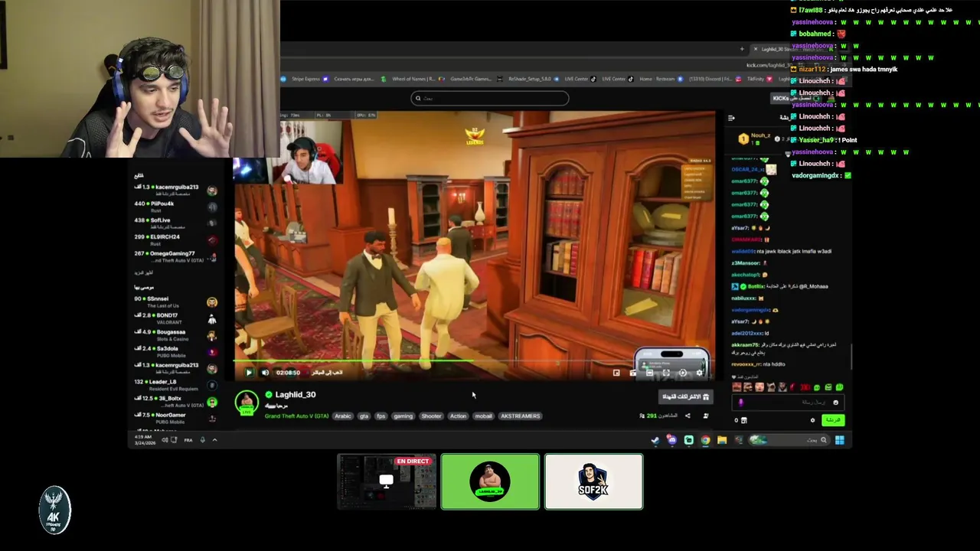The width and height of the screenshot is (980, 551).
Task: Open the emoji picker in chat input
Action: (x=835, y=403)
